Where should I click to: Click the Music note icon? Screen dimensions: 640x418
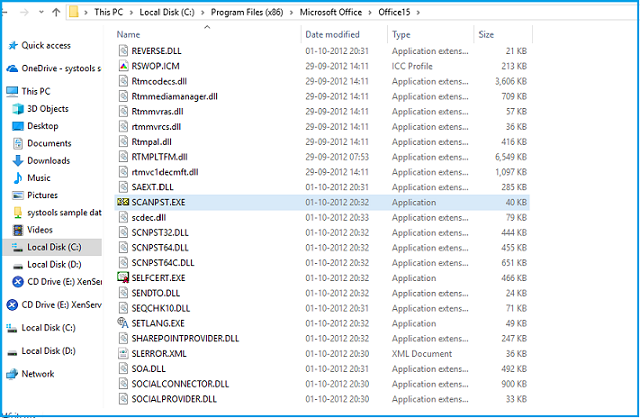click(18, 178)
